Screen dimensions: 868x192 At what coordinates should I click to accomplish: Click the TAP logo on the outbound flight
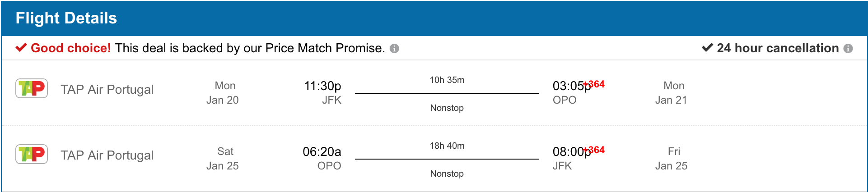click(x=32, y=88)
